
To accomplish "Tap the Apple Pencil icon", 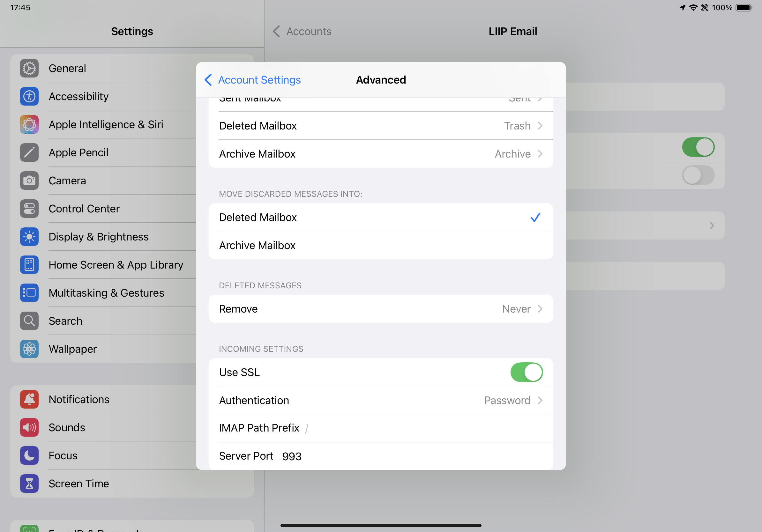I will [29, 152].
